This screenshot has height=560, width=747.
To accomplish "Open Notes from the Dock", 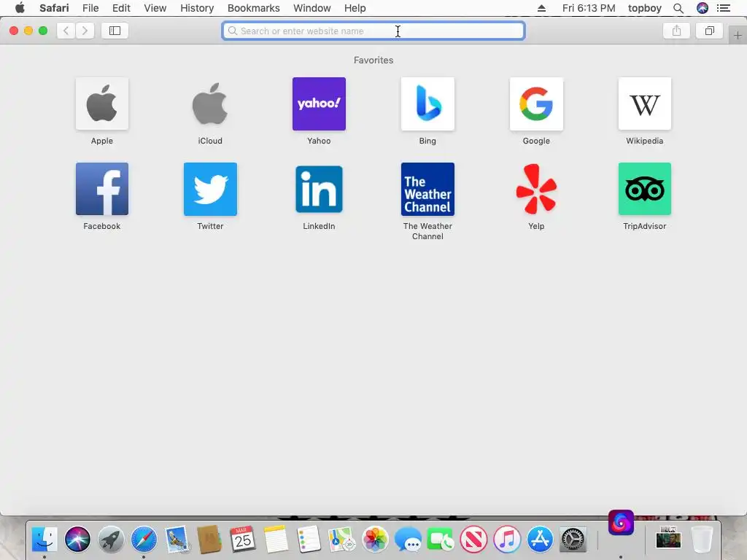I will (x=276, y=539).
